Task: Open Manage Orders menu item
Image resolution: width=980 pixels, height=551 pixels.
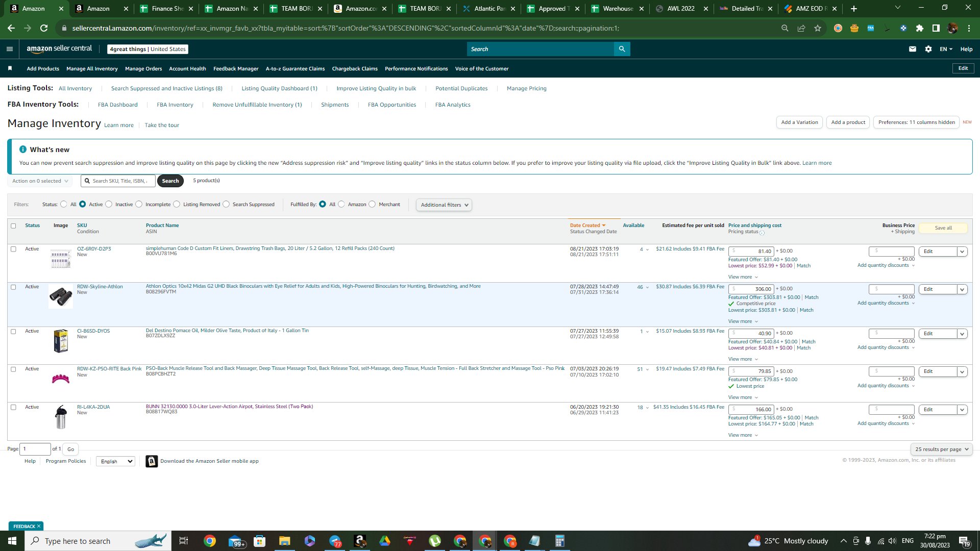Action: click(x=143, y=68)
